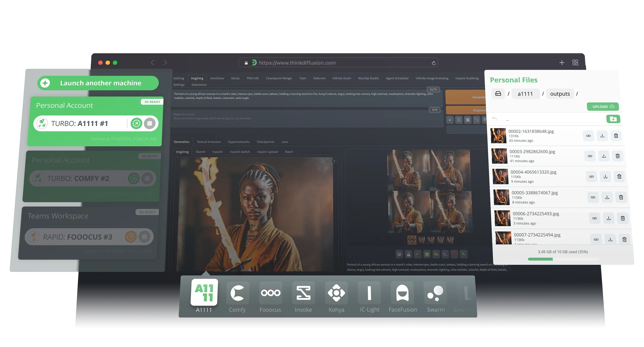The height and width of the screenshot is (347, 644).
Task: Remove the img2img source image with X
Action: click(334, 161)
